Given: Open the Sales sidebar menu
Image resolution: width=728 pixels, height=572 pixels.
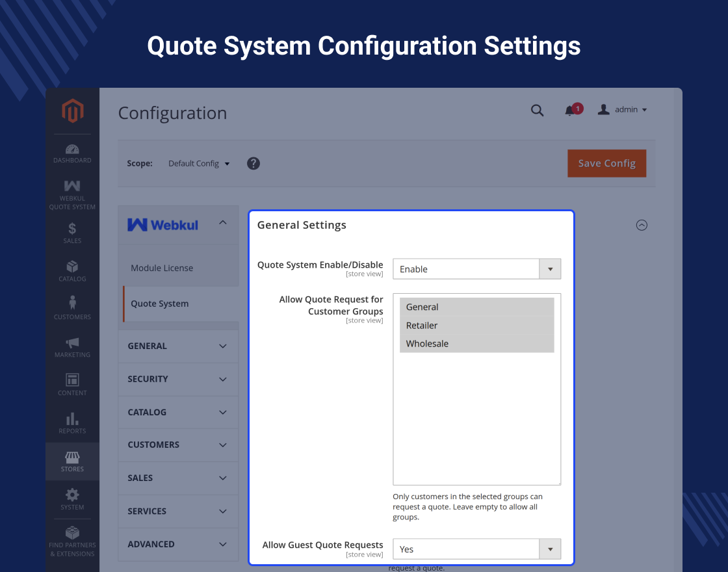Looking at the screenshot, I should (72, 233).
